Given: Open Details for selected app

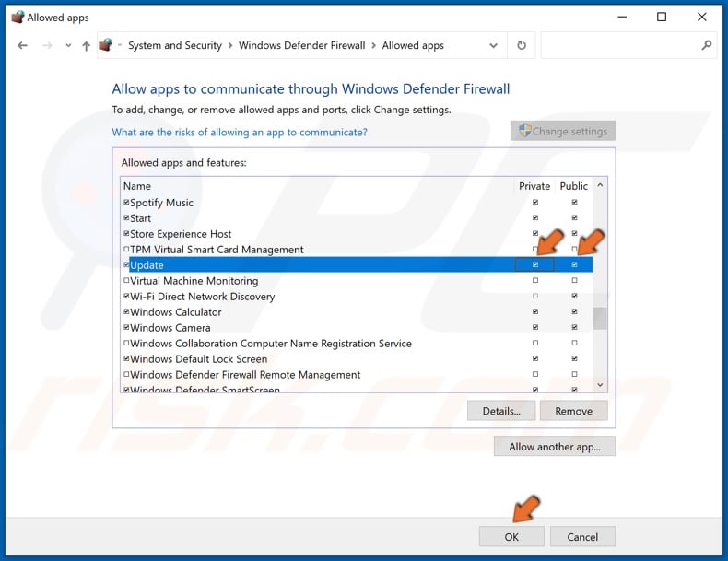Looking at the screenshot, I should pyautogui.click(x=501, y=411).
